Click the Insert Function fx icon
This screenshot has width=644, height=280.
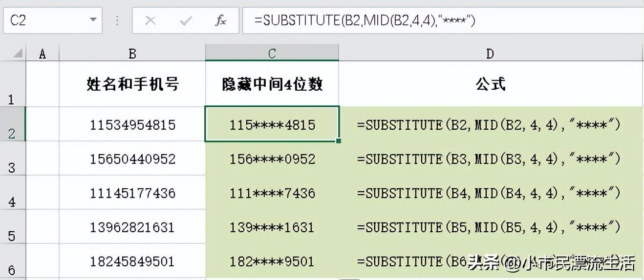pyautogui.click(x=221, y=20)
